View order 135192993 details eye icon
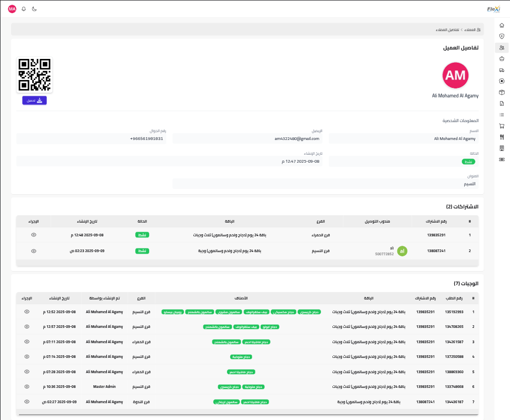This screenshot has height=420, width=510. 27,312
